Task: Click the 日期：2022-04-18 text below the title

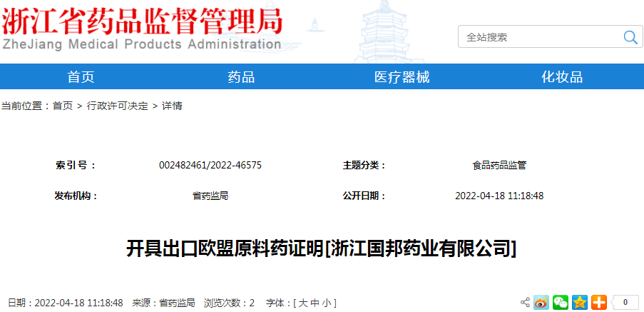Action: pyautogui.click(x=66, y=303)
